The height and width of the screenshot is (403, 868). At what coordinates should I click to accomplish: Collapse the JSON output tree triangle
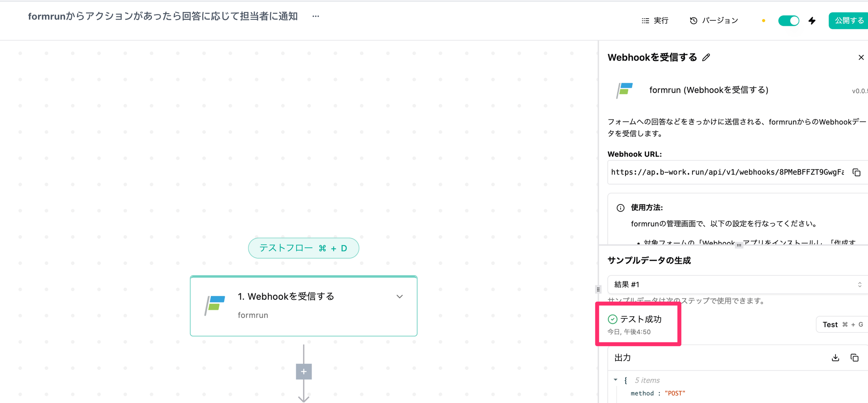coord(615,380)
